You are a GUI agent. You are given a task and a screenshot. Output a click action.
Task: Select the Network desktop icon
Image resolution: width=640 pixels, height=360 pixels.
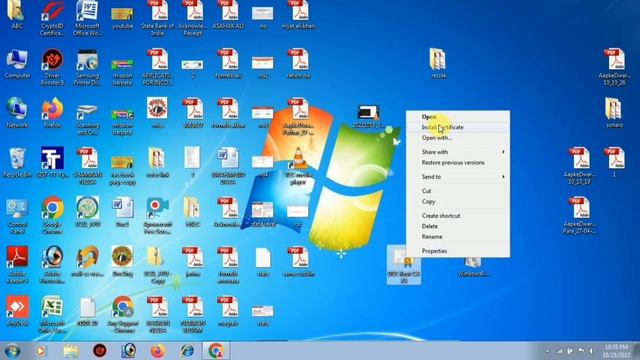point(17,113)
